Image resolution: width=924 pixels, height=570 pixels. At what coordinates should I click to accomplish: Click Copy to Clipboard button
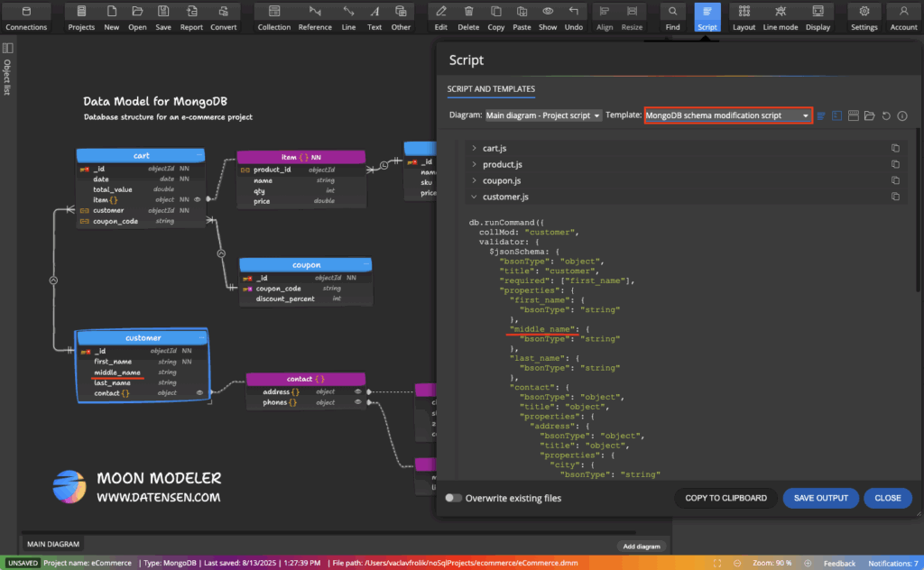pyautogui.click(x=725, y=498)
